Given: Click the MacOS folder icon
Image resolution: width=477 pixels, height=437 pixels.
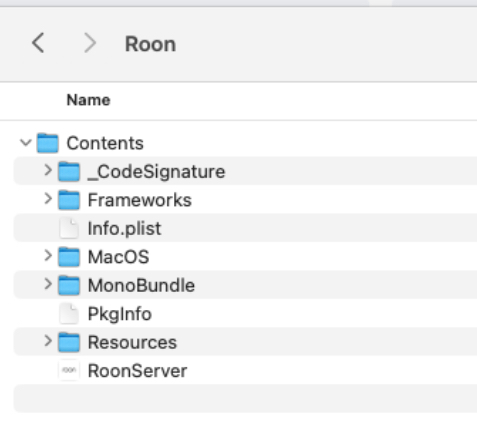Looking at the screenshot, I should pos(69,257).
